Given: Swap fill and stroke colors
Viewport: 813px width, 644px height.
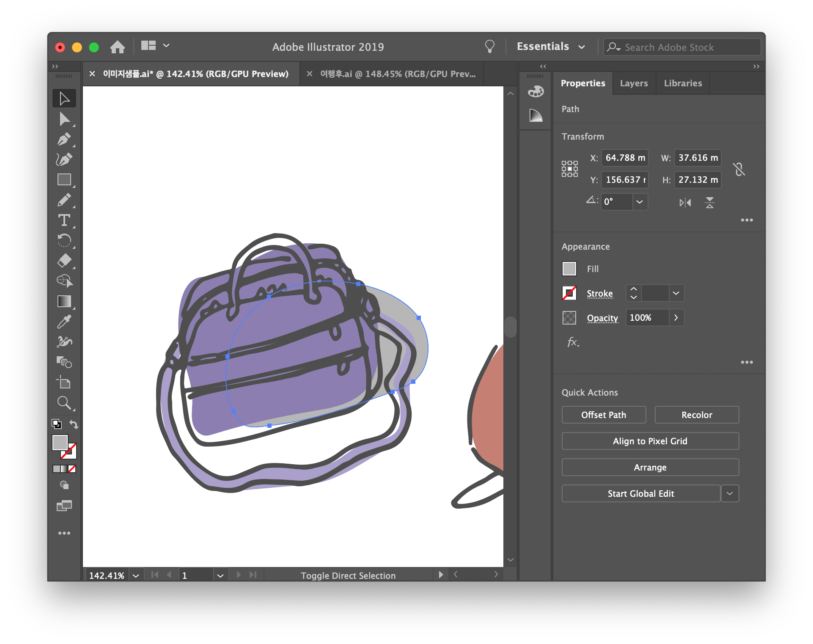Looking at the screenshot, I should pos(74,424).
